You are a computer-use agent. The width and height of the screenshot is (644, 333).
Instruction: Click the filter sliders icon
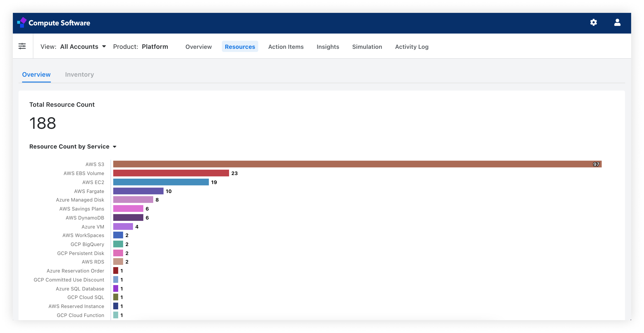(22, 46)
